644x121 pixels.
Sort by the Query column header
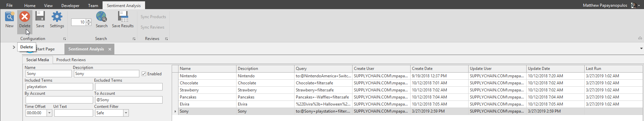click(323, 69)
